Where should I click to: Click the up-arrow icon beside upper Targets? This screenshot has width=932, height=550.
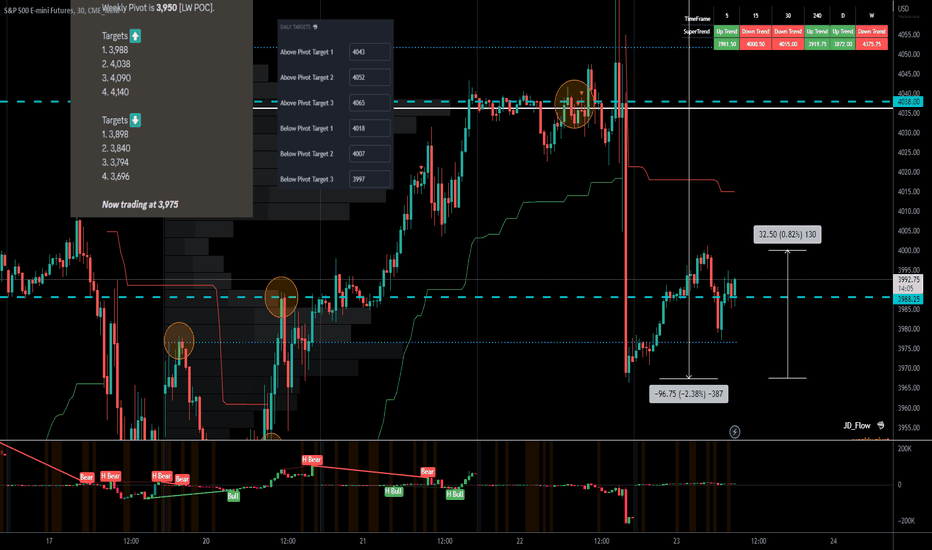[x=136, y=36]
